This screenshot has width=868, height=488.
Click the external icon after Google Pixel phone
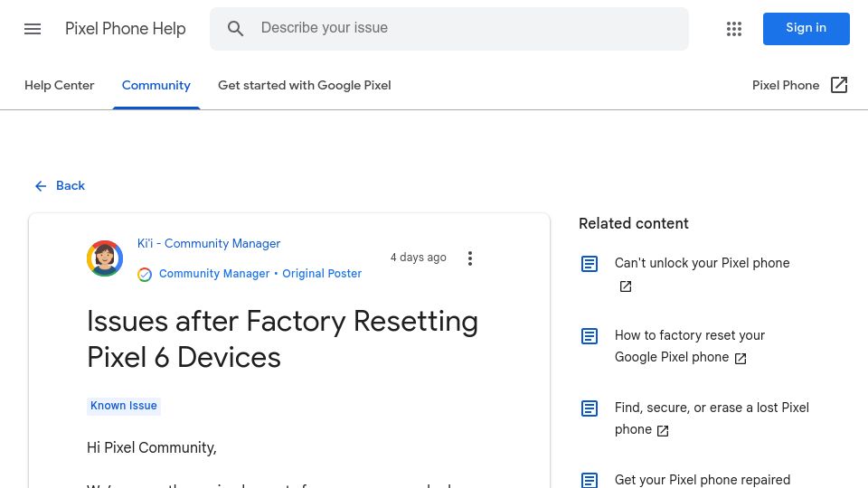[x=741, y=359]
